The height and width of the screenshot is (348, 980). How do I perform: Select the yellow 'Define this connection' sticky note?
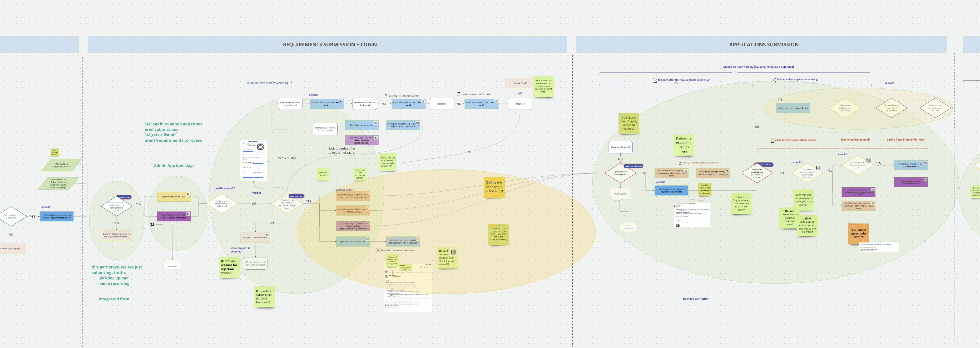494,187
